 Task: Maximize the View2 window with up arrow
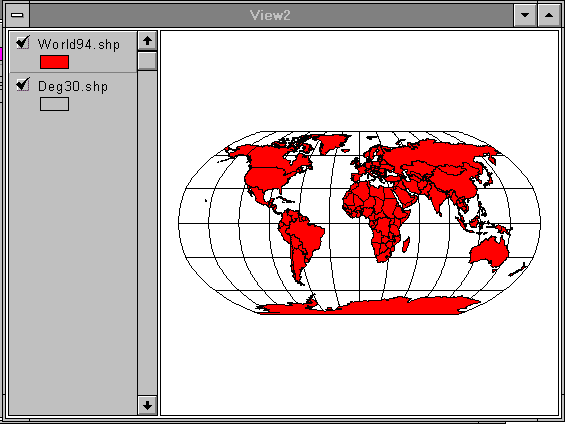coord(549,15)
